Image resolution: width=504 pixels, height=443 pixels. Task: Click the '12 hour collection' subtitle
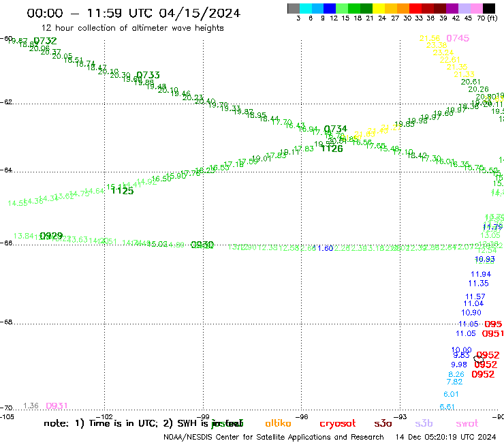(132, 28)
